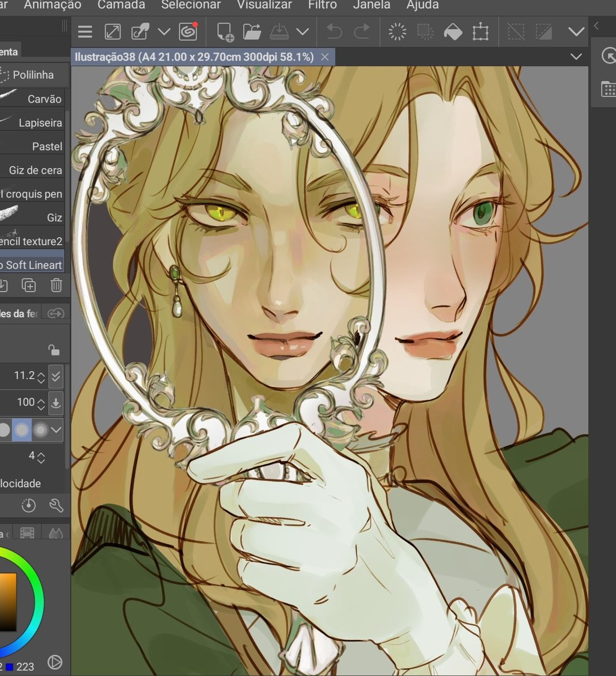Click the save icon in command bar
The width and height of the screenshot is (616, 676).
[x=279, y=32]
